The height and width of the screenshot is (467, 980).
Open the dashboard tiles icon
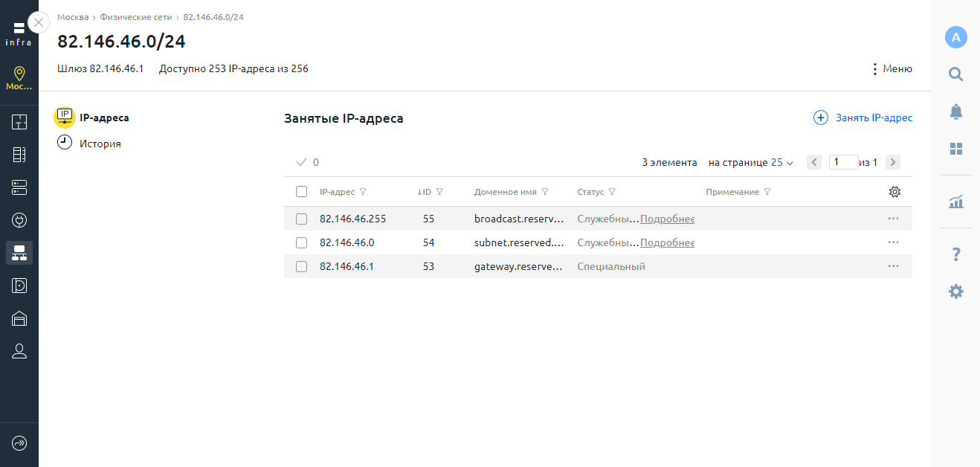tap(955, 149)
